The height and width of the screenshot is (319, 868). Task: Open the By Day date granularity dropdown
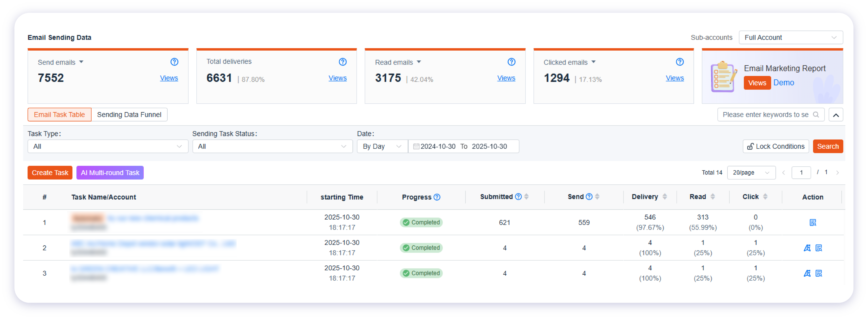tap(382, 146)
